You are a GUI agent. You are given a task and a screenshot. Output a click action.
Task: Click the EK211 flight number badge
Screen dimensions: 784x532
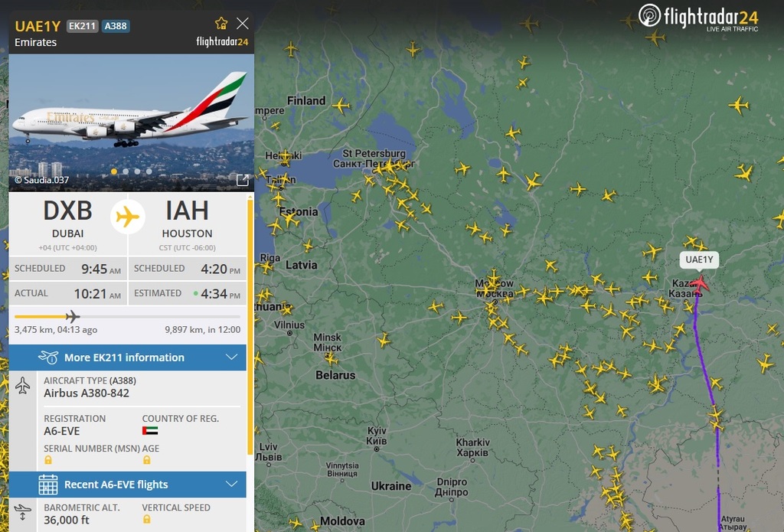click(82, 26)
